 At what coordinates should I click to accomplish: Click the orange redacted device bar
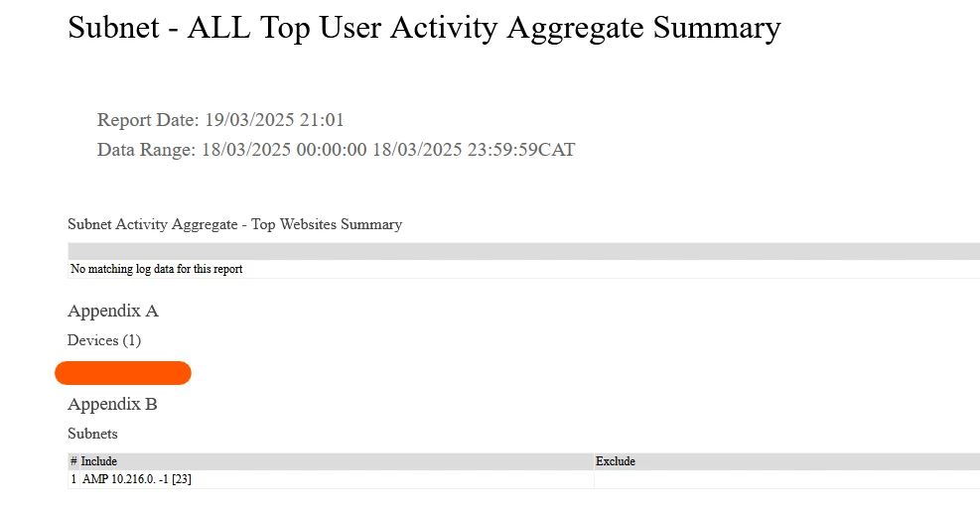coord(123,373)
